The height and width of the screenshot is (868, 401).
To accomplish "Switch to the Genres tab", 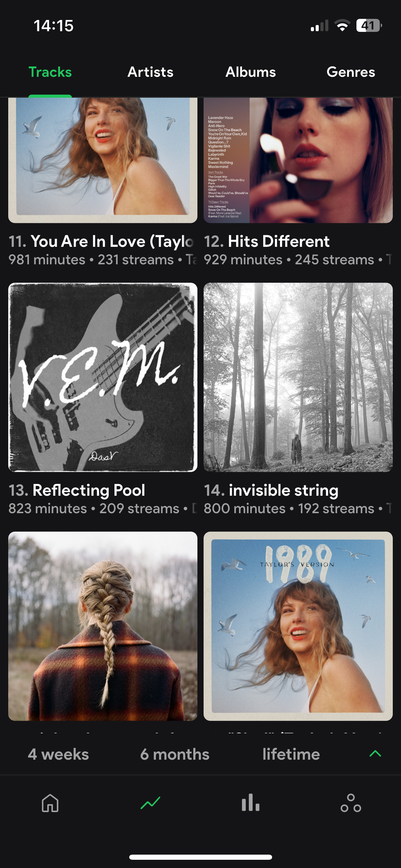I will 351,72.
